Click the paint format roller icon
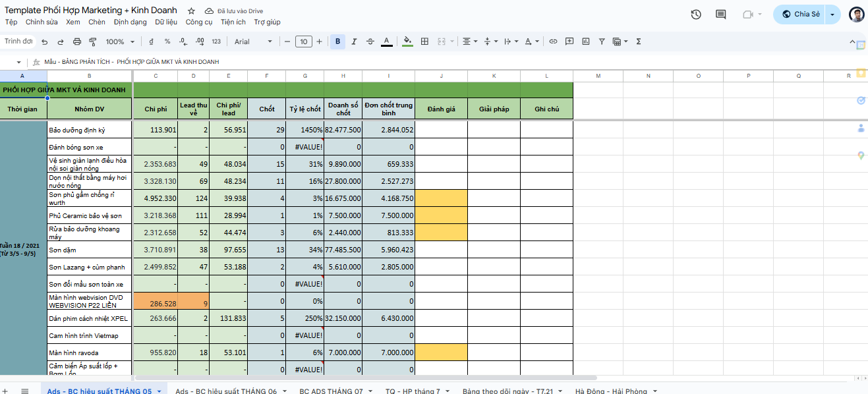This screenshot has width=868, height=394. coord(92,42)
